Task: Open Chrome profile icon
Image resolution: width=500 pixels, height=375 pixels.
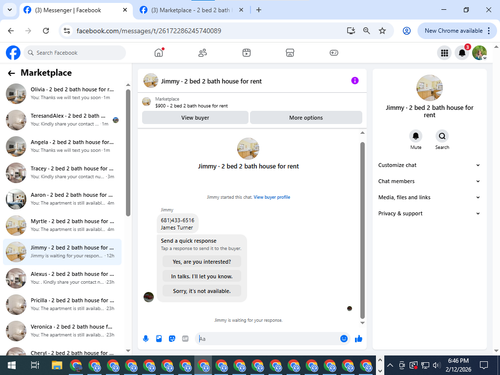Action: click(407, 31)
